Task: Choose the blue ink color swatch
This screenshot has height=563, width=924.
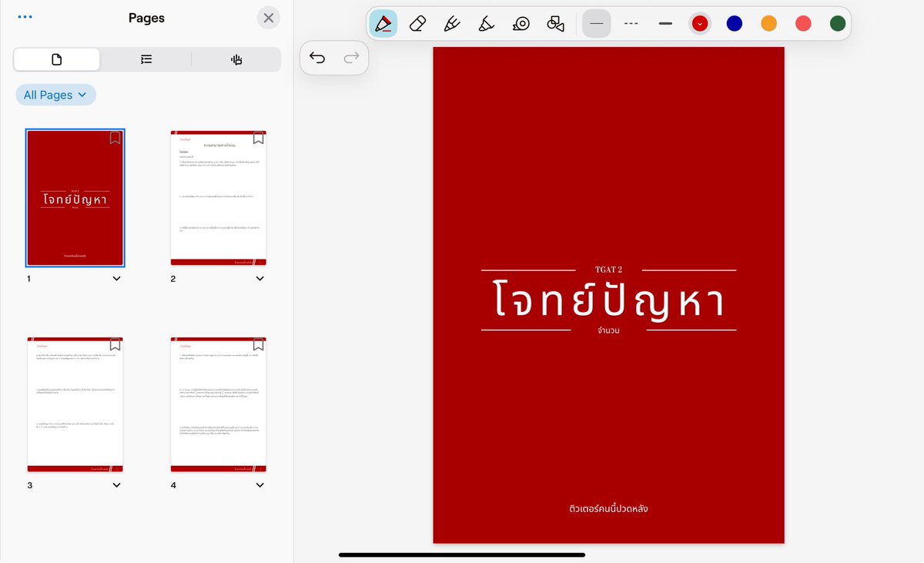Action: [x=734, y=23]
